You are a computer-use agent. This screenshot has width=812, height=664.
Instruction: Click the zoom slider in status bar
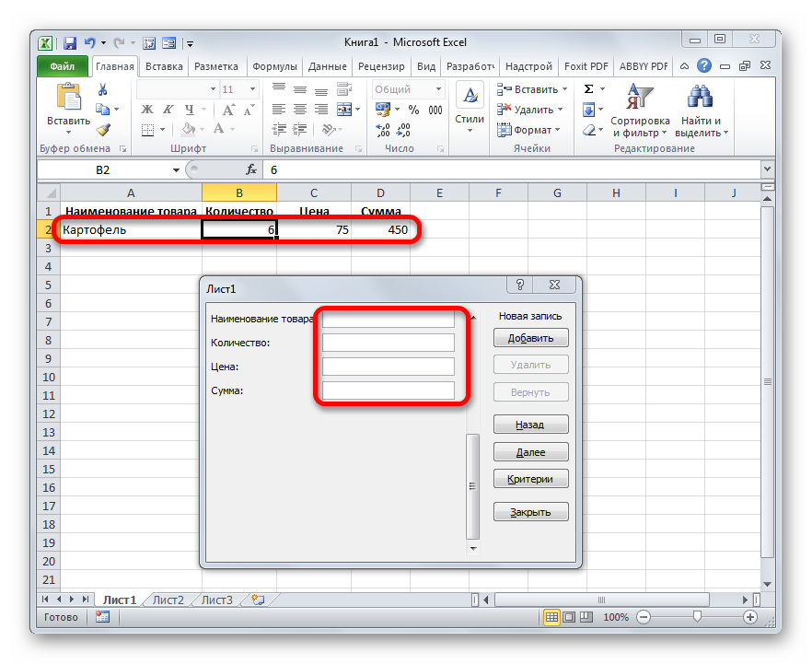tap(697, 617)
